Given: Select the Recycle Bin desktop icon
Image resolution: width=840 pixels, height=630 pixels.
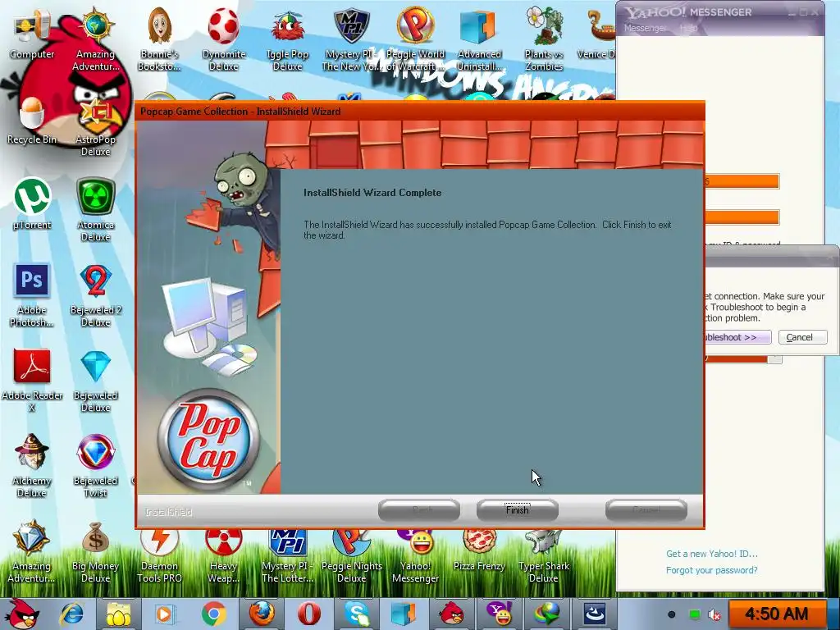Looking at the screenshot, I should [32, 121].
